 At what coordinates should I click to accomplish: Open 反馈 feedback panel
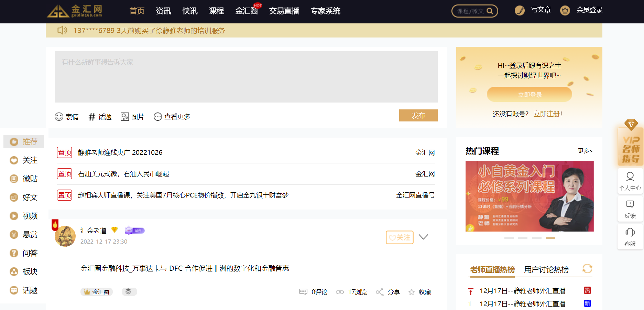click(x=630, y=209)
